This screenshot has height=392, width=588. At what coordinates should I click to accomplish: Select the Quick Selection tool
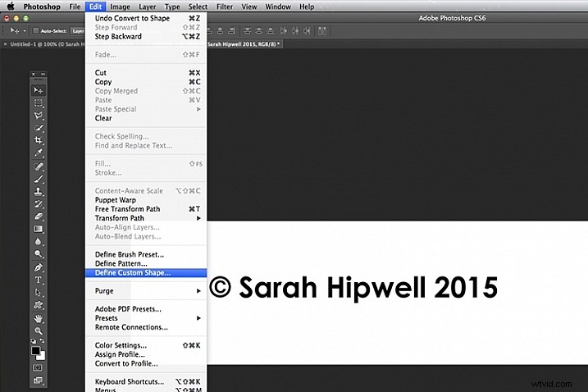[39, 128]
